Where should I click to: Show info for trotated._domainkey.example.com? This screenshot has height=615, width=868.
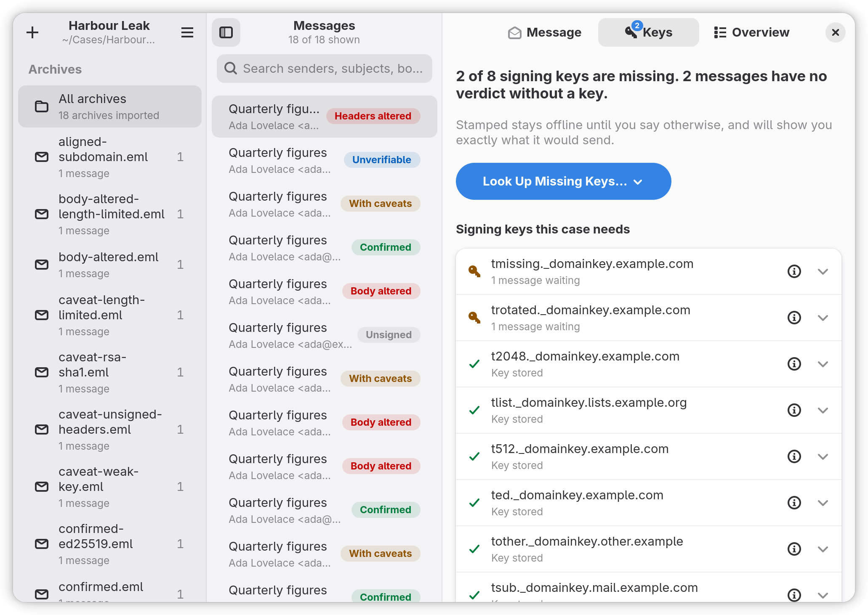[794, 318]
